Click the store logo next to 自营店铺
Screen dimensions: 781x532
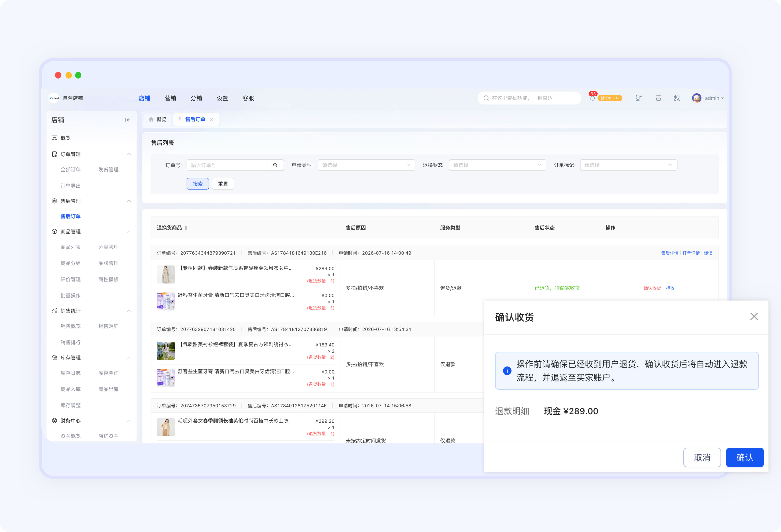pos(54,98)
